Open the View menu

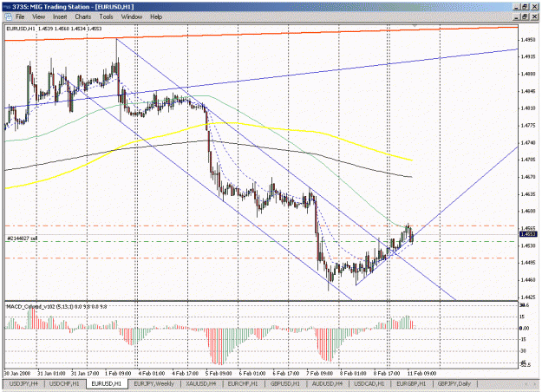[39, 16]
